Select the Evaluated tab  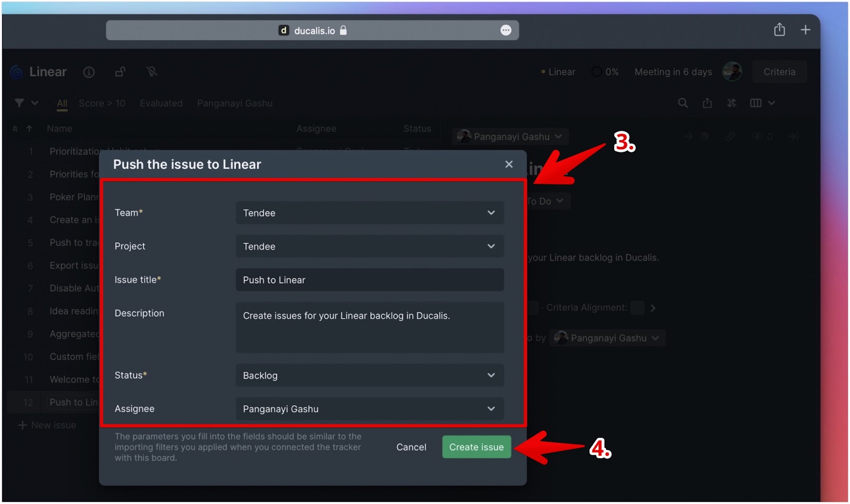coord(161,104)
